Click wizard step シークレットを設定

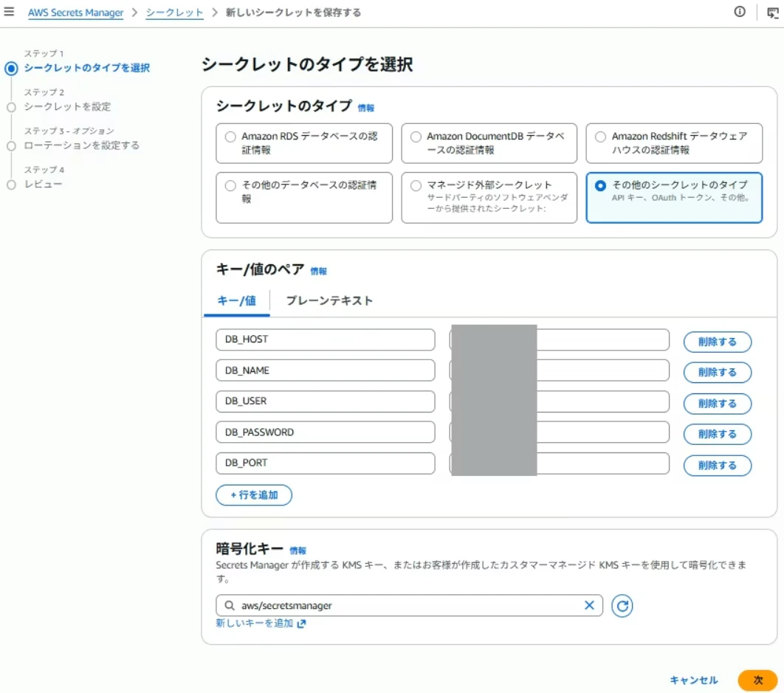click(67, 106)
